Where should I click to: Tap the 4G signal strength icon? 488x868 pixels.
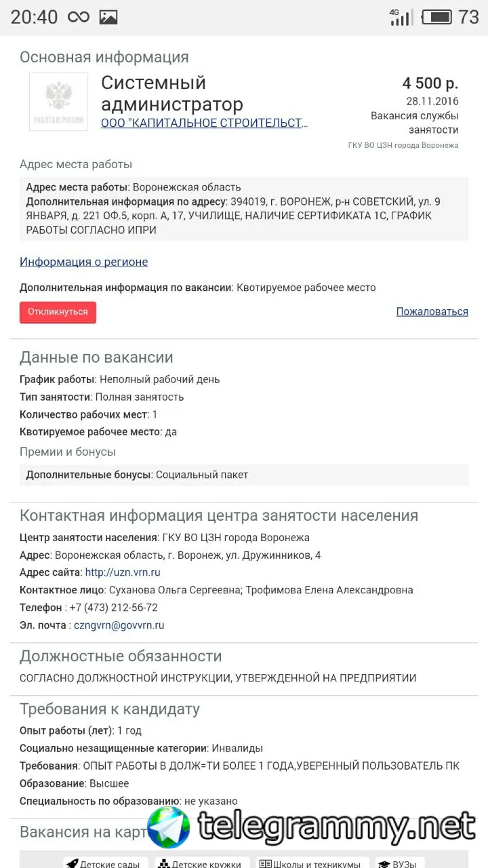pos(401,17)
